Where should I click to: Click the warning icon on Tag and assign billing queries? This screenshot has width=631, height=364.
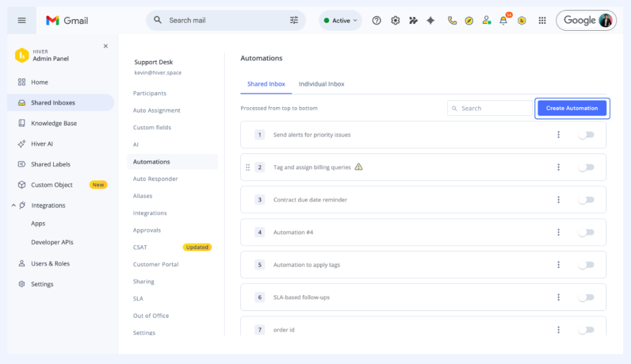pos(359,167)
